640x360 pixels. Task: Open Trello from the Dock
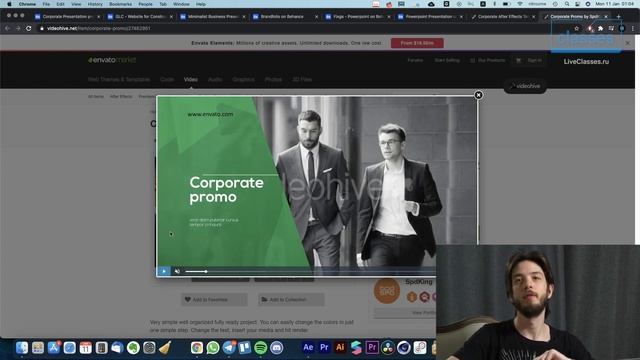(244, 347)
